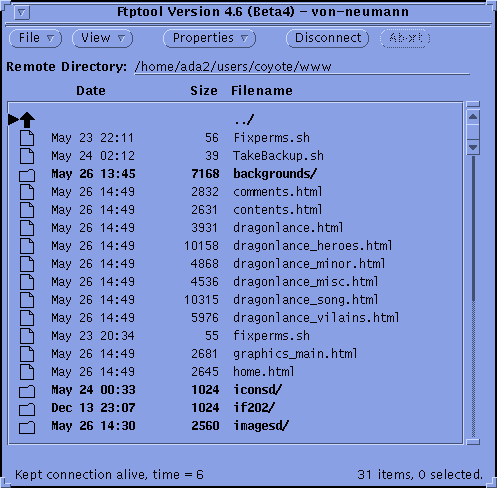This screenshot has height=488, width=497.
Task: Click the Remote Directory path field
Action: pyautogui.click(x=302, y=67)
